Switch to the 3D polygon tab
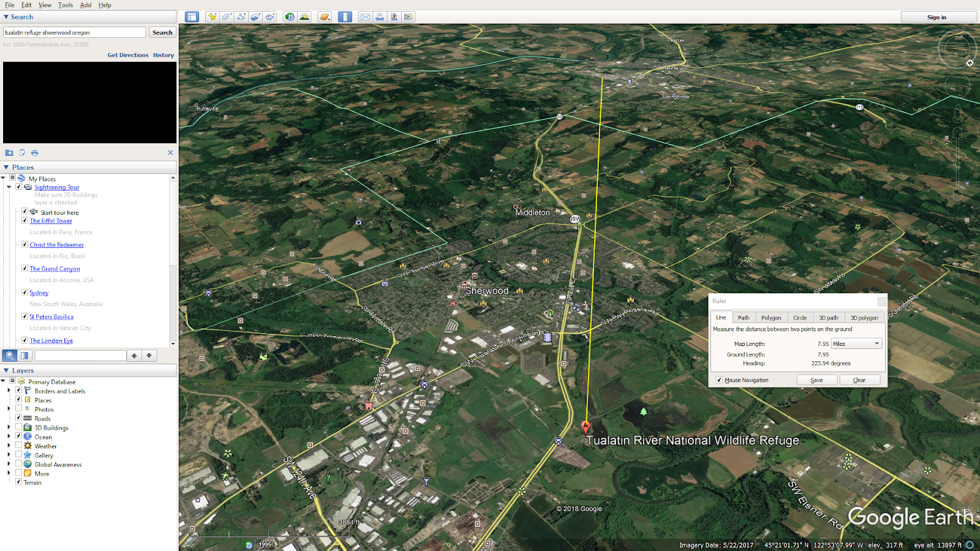 tap(864, 318)
